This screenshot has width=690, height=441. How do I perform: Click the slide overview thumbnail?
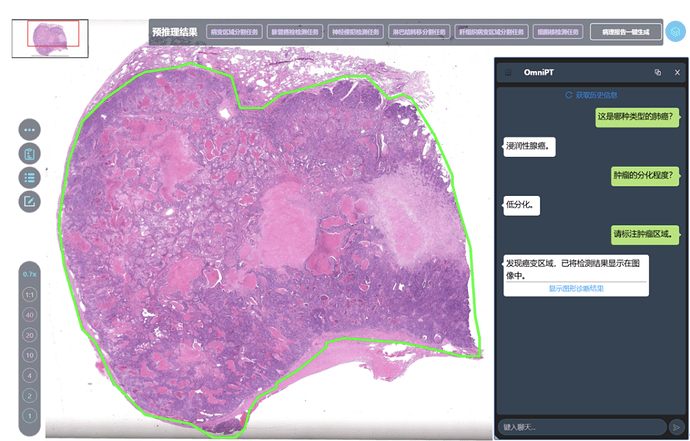(x=50, y=38)
